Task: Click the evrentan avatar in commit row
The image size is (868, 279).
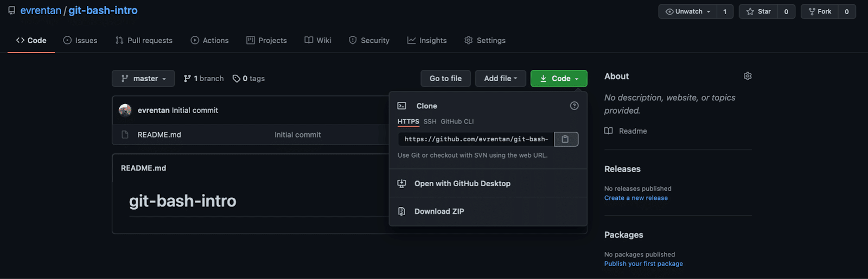Action: [x=125, y=111]
